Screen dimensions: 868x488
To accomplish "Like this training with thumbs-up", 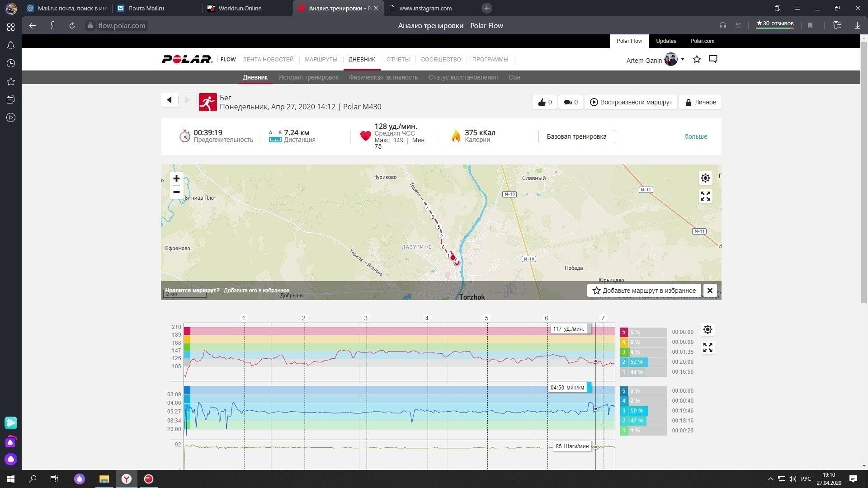I will 544,102.
